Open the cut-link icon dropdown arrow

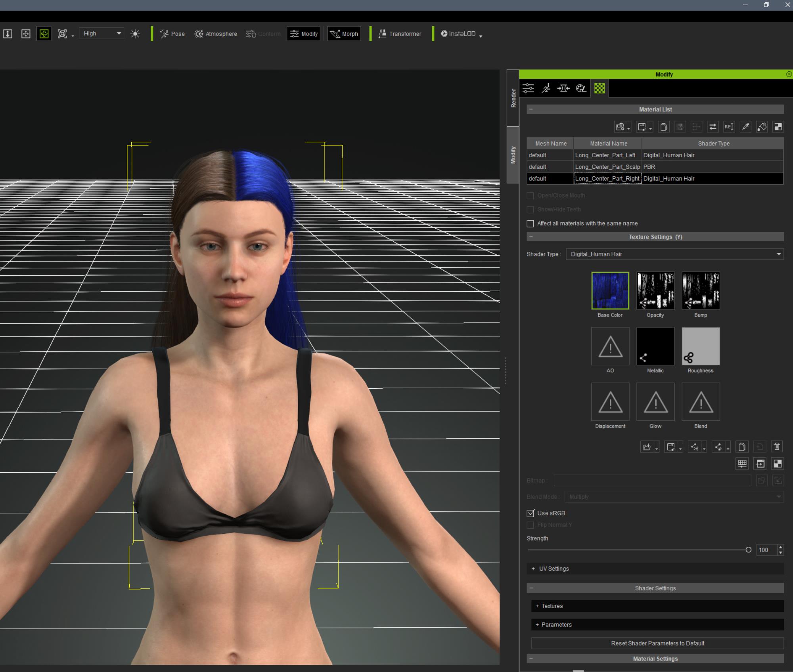pyautogui.click(x=704, y=449)
